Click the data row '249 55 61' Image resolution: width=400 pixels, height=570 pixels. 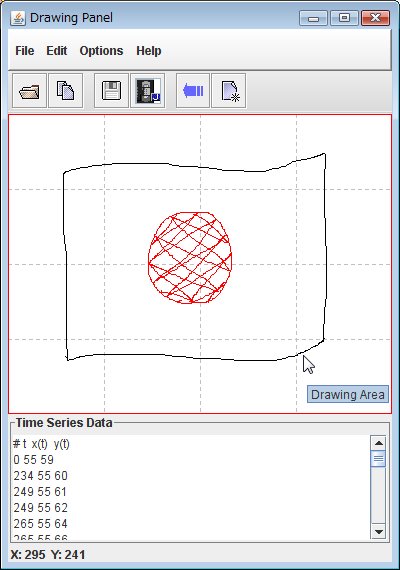tap(40, 492)
